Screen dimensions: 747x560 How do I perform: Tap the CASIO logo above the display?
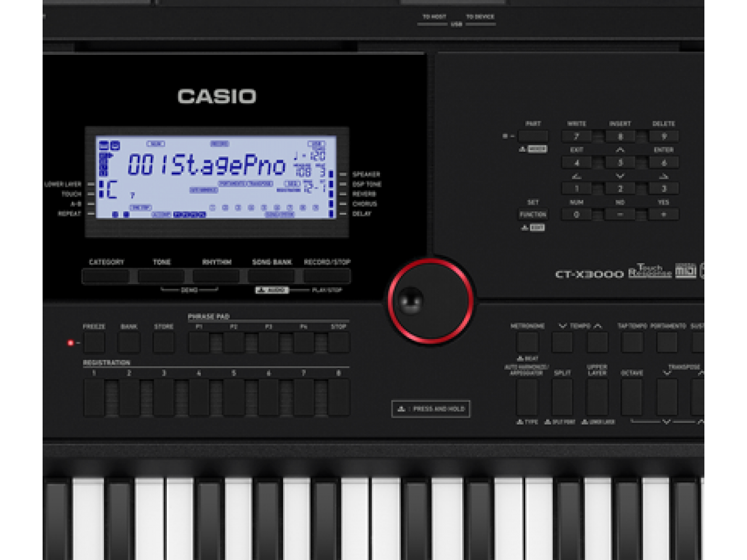pos(217,96)
